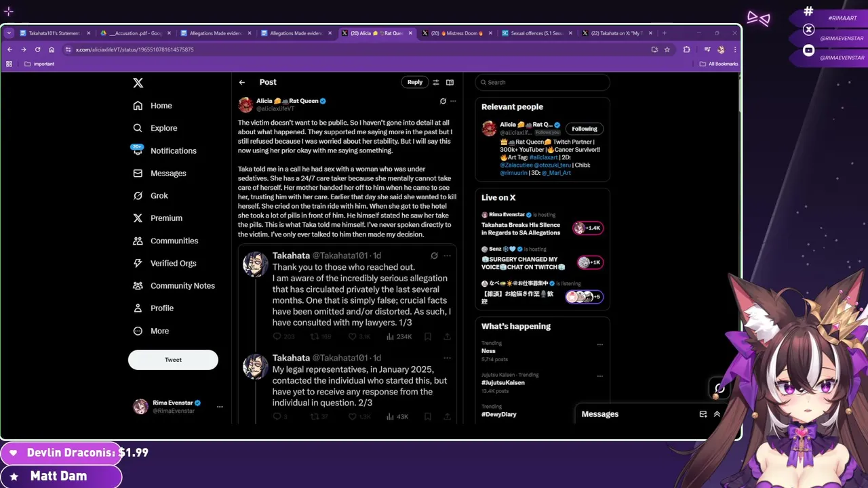Open the More menu in the sidebar

[151, 331]
